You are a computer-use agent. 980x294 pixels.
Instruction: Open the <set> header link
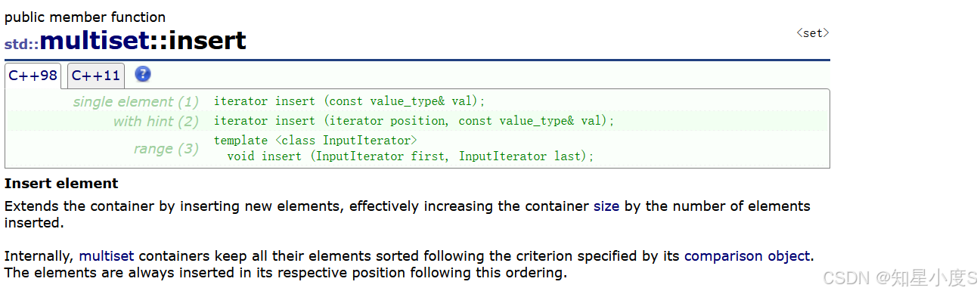click(x=813, y=33)
